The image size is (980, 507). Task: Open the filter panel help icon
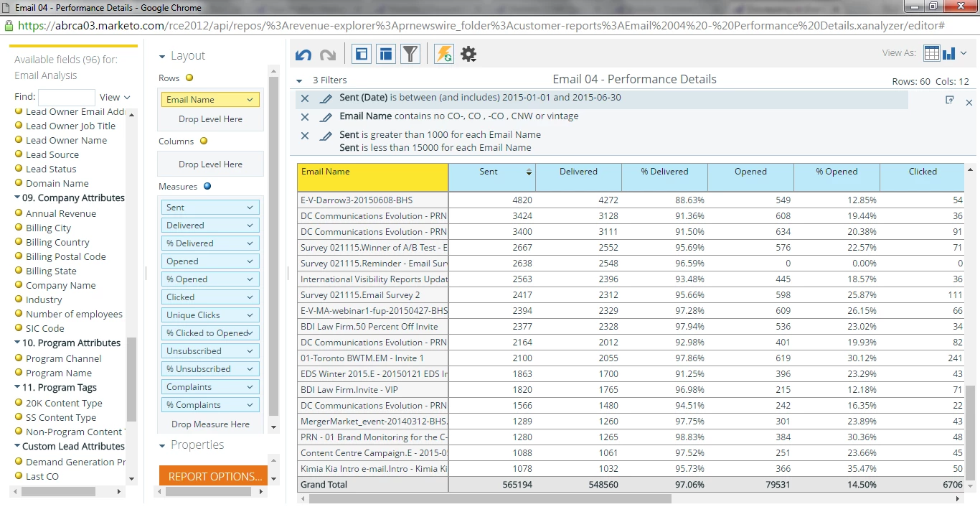click(950, 101)
